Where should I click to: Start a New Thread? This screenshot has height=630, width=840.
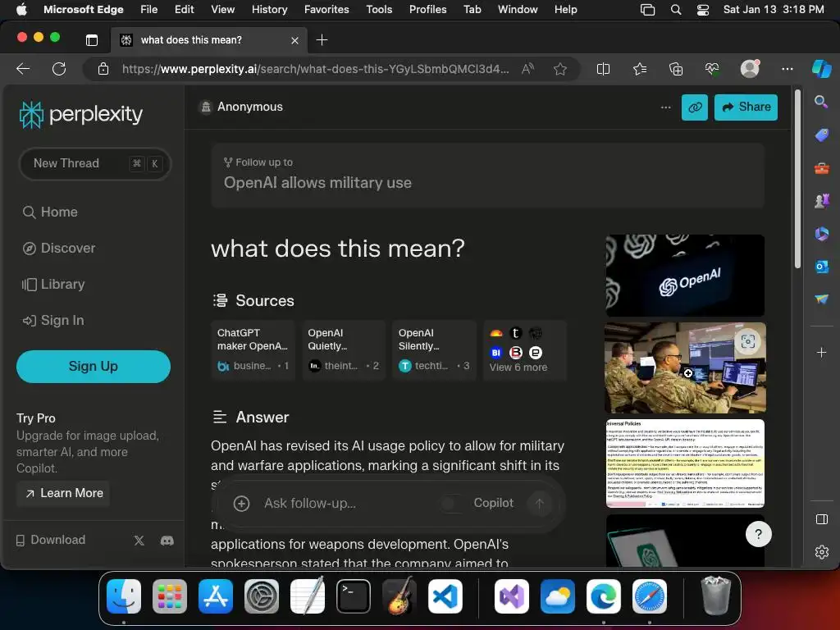95,163
